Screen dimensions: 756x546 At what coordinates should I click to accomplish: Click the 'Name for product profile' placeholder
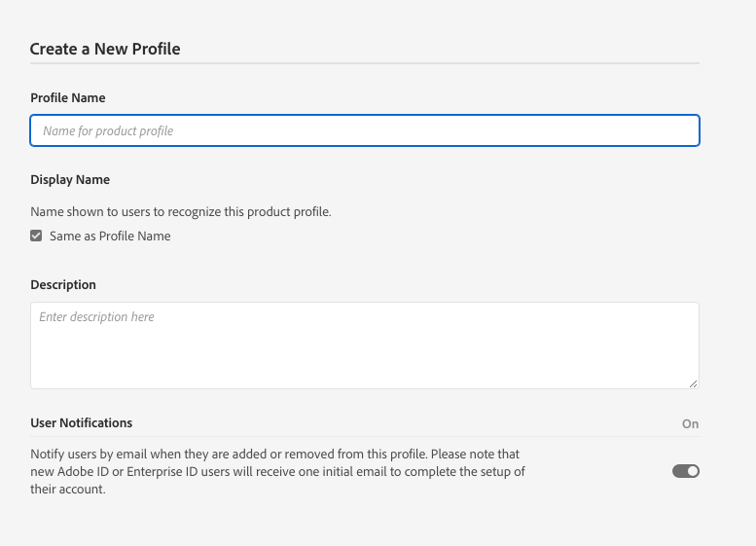(107, 130)
